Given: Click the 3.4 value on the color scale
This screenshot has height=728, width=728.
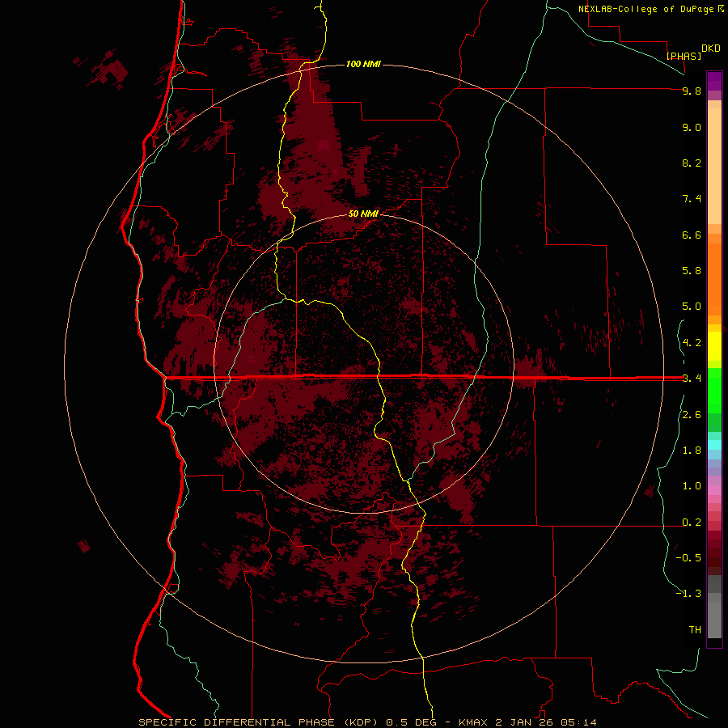Looking at the screenshot, I should click(x=692, y=379).
